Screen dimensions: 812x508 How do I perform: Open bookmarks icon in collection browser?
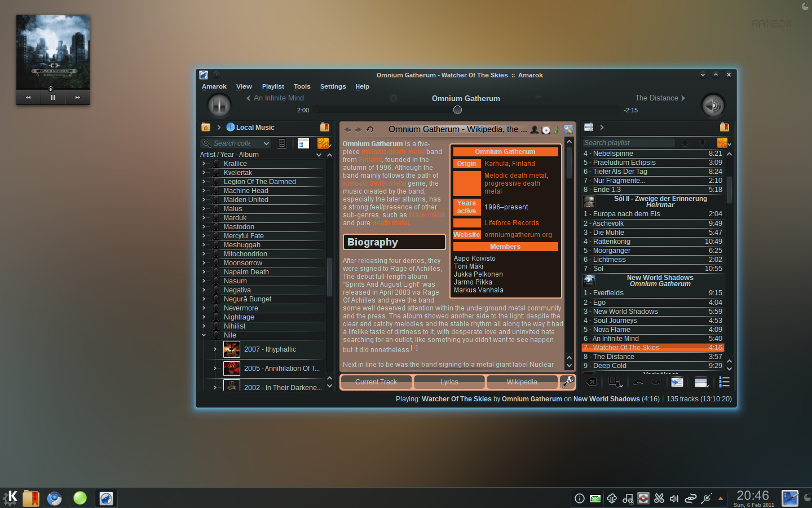[x=324, y=127]
